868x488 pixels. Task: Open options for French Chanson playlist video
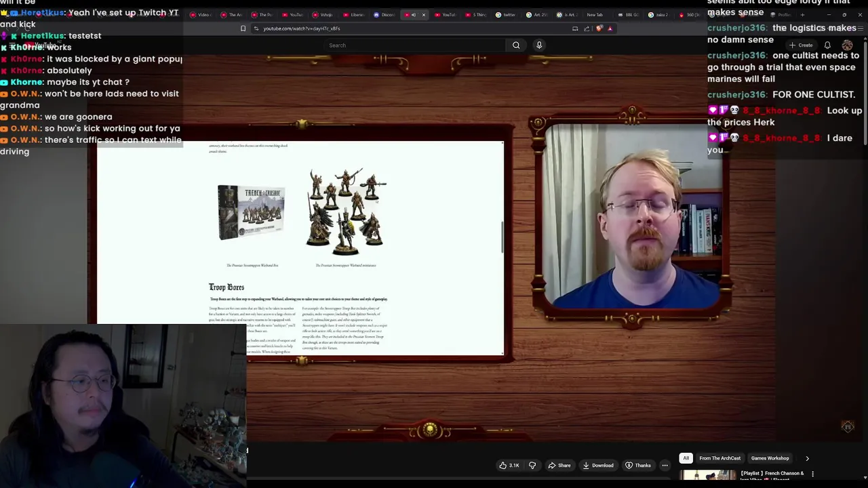point(812,474)
